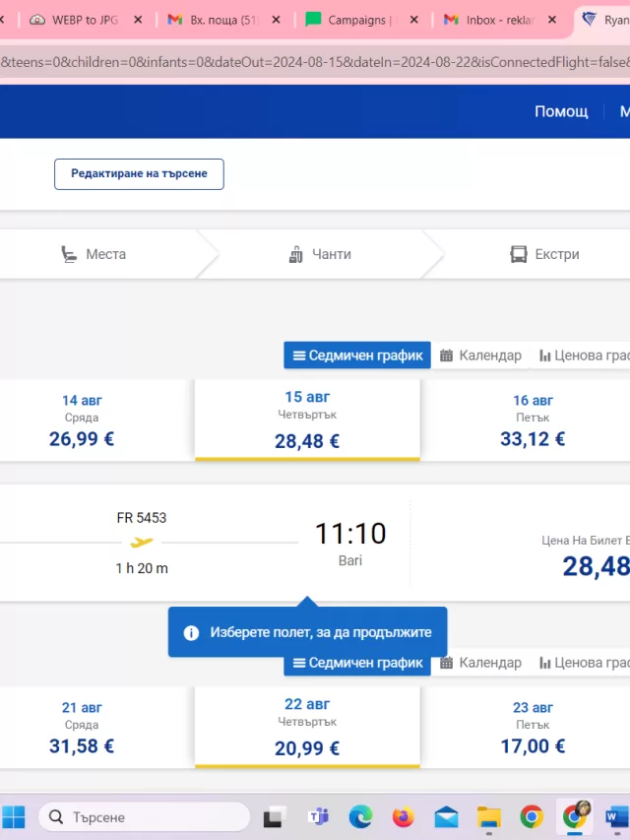Select outbound Календар view
This screenshot has height=840, width=630.
(x=480, y=355)
